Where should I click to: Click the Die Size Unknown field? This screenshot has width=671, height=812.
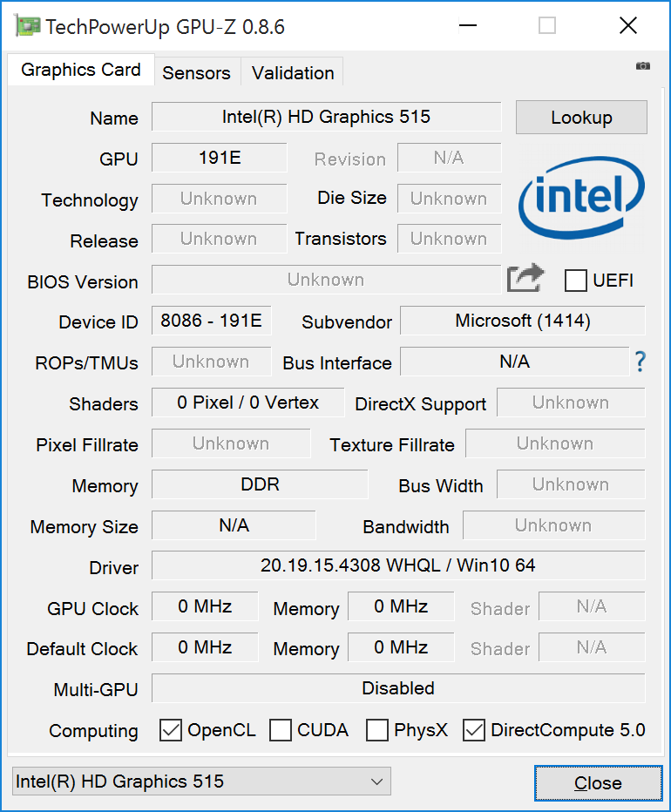click(450, 199)
